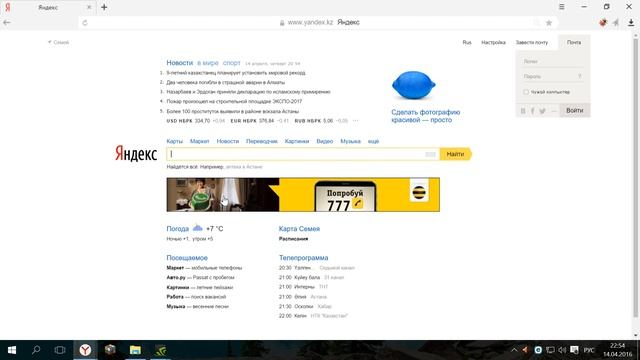Log in via VK icon

coord(523,111)
